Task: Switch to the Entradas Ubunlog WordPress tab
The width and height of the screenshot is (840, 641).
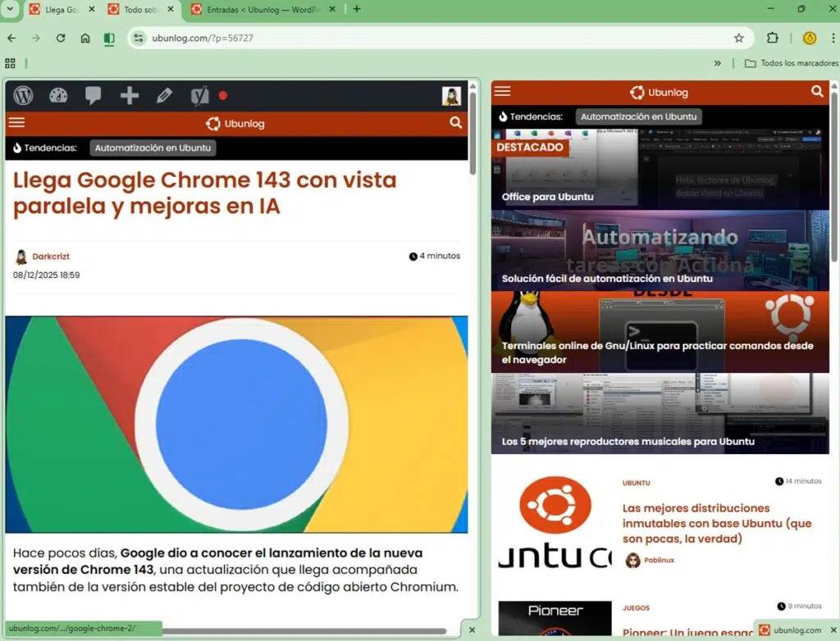Action: [263, 9]
